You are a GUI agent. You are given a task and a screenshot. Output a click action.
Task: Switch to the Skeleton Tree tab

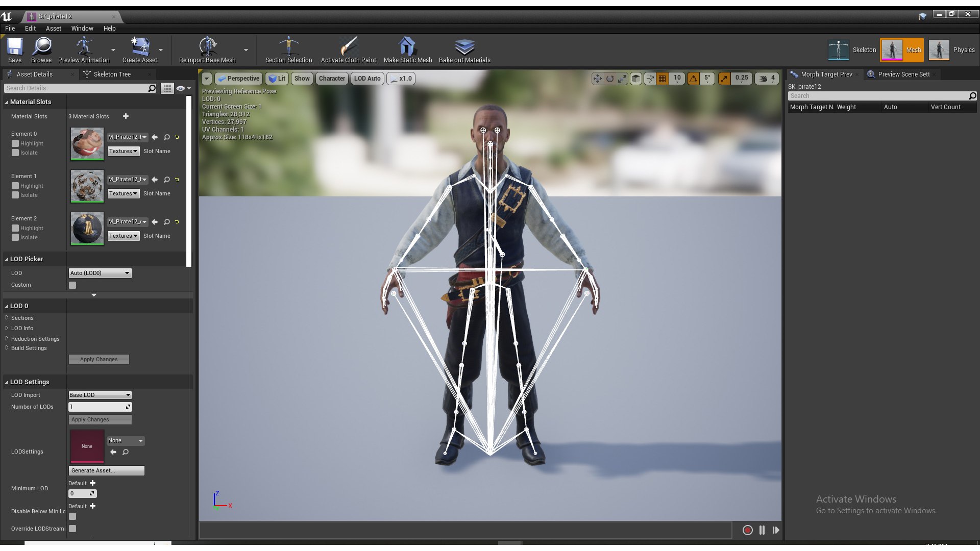point(112,74)
